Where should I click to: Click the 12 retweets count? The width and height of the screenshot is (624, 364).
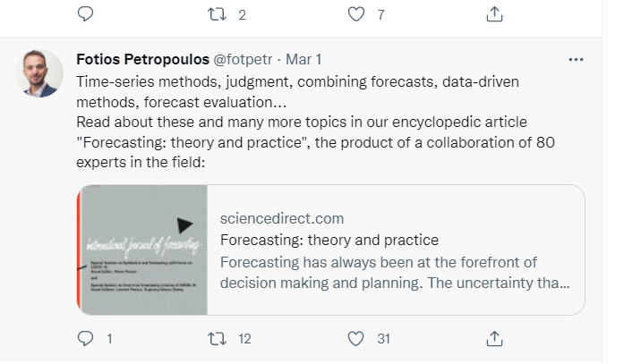(242, 339)
